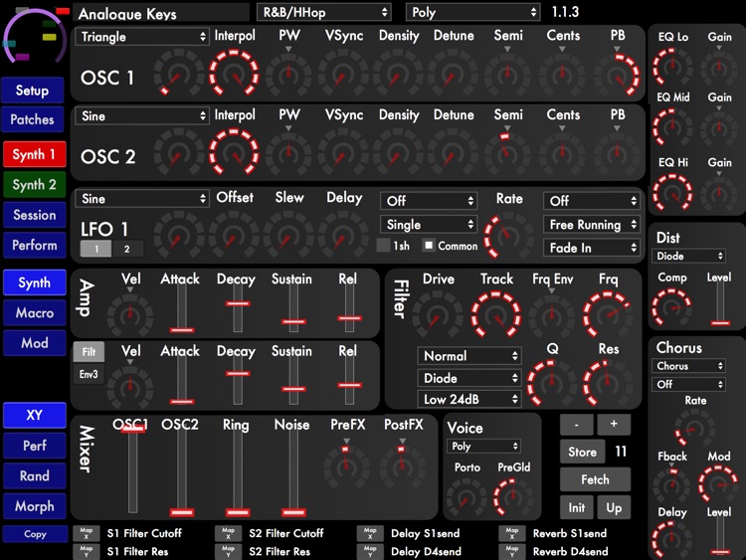Open the top bar Poly dropdown

click(472, 12)
